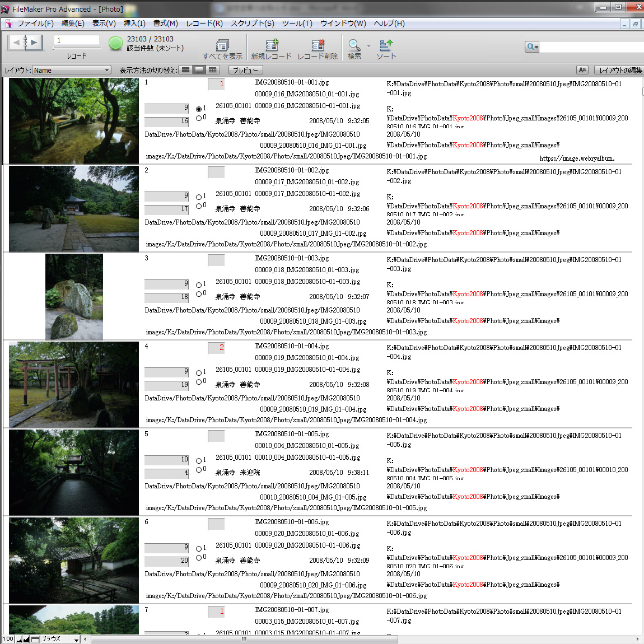644x644 pixels.
Task: Click the すべてを表示 (Show All) icon
Action: pyautogui.click(x=222, y=45)
